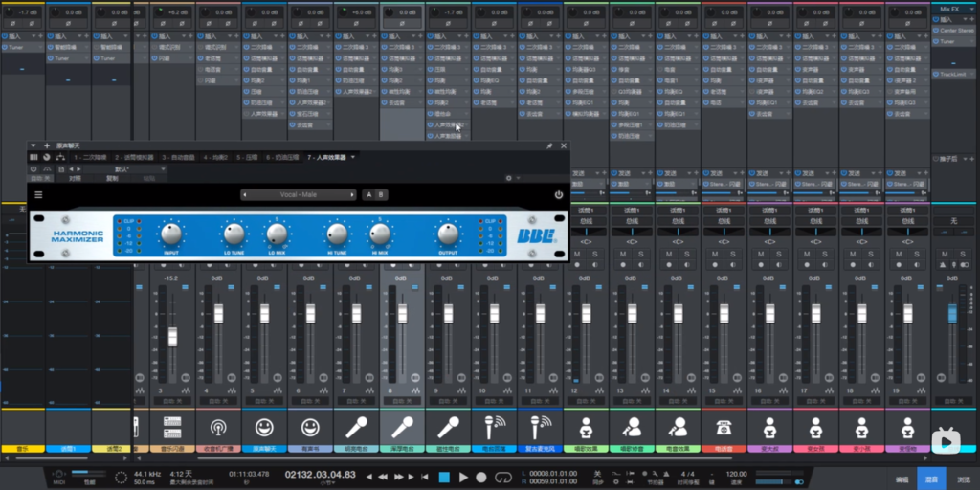Click the 编辑 button at bottom right
Screen dimensions: 980x490
pyautogui.click(x=901, y=478)
